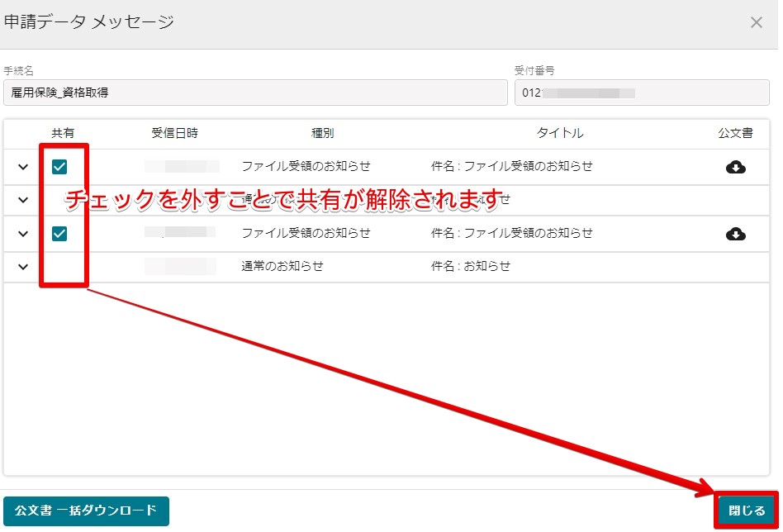
Task: Click third row title 件名 : ファイル受領のお知らせ
Action: coord(511,233)
